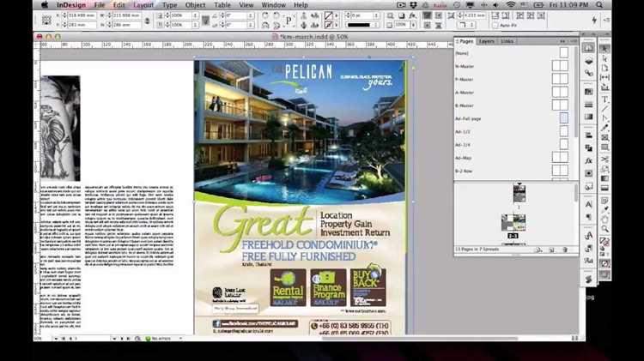The width and height of the screenshot is (644, 361).
Task: Select the Line tool
Action: click(x=605, y=109)
